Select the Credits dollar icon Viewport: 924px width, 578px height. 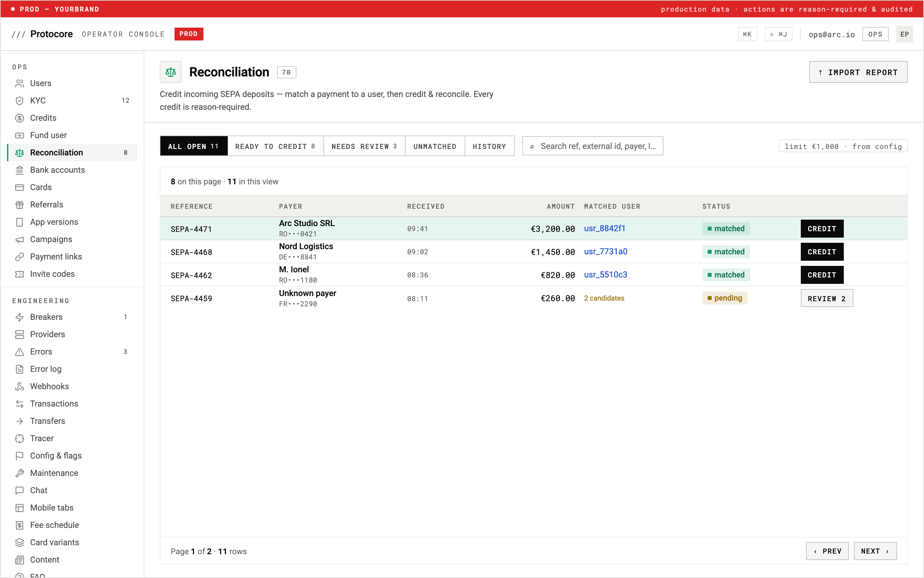point(20,118)
